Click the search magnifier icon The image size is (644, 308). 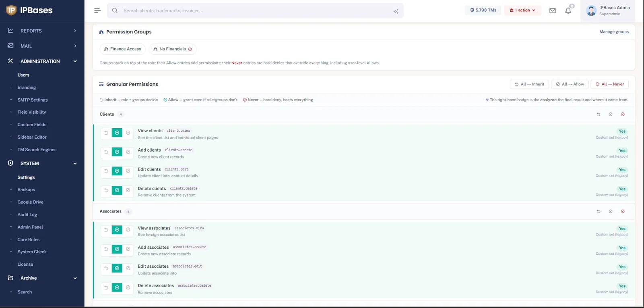pos(115,10)
